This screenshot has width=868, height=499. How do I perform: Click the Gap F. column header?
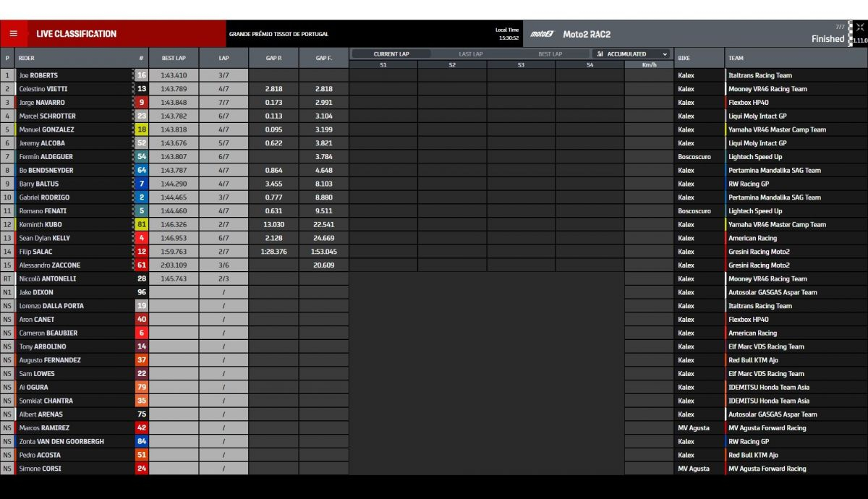(323, 58)
